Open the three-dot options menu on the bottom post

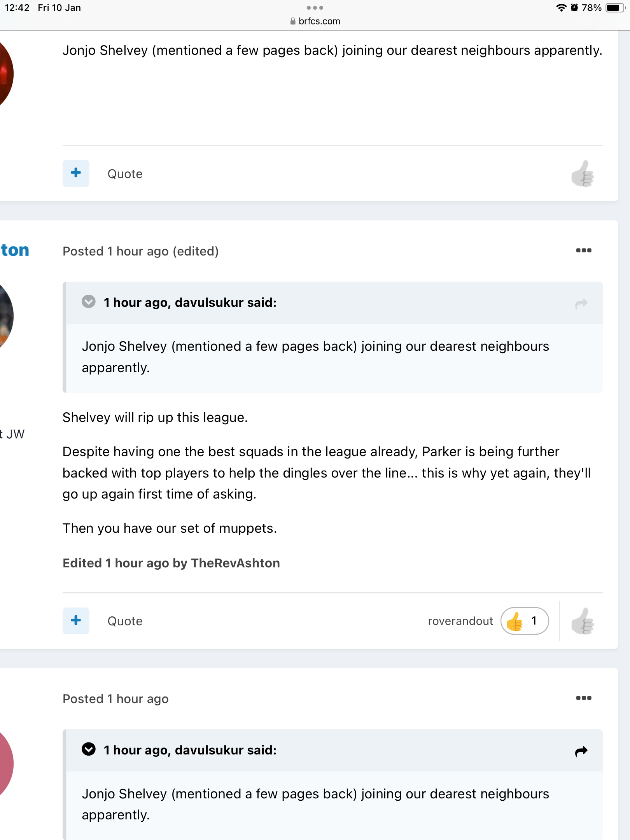point(583,698)
